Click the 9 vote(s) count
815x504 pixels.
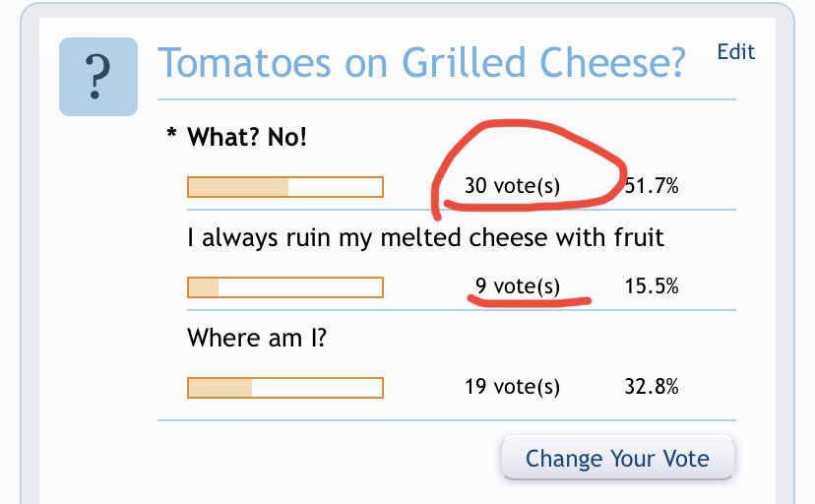click(x=517, y=285)
